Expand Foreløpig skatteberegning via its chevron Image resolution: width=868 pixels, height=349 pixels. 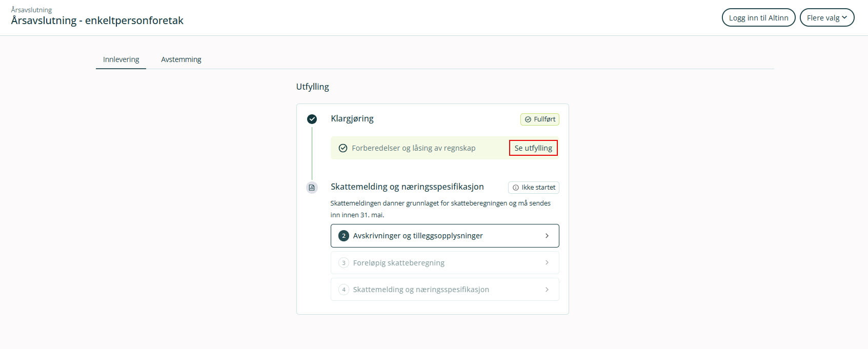click(547, 263)
